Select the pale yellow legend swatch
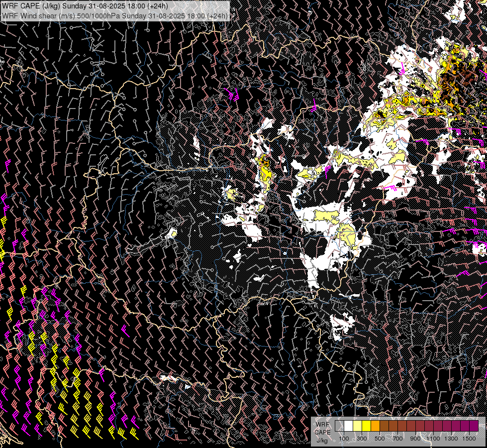 358,426
